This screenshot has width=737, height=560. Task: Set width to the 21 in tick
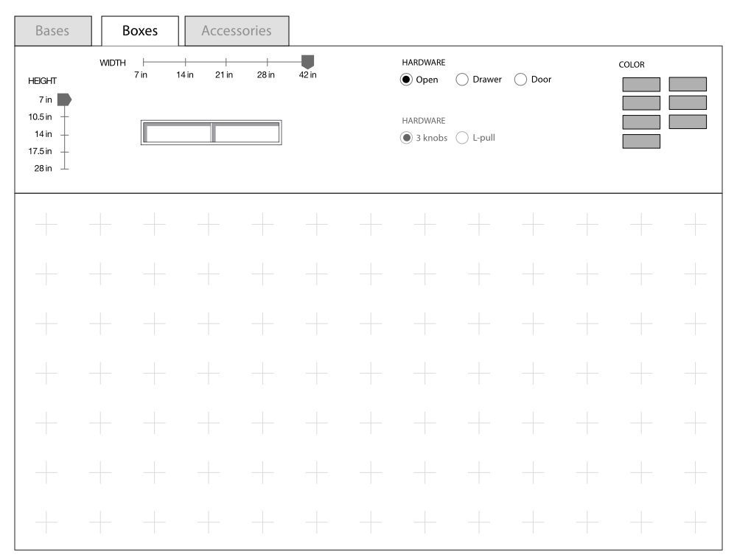226,62
